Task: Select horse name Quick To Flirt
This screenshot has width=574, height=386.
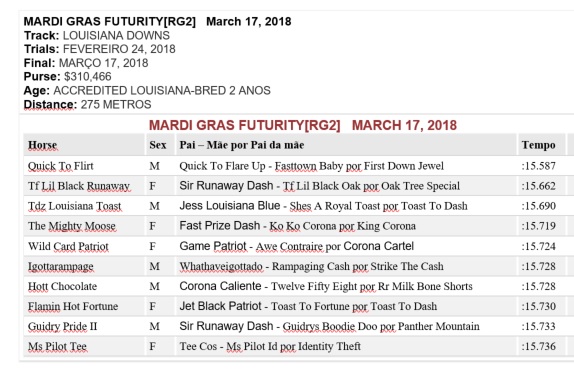Action: [61, 166]
